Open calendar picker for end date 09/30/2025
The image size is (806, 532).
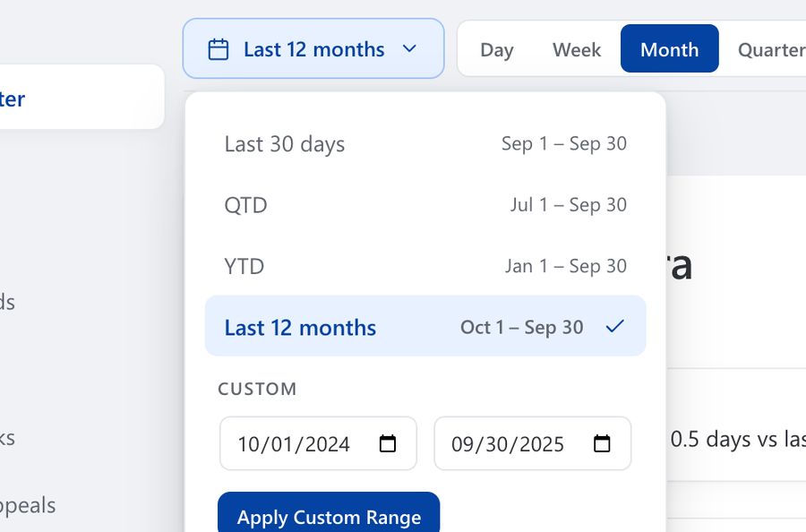[602, 443]
